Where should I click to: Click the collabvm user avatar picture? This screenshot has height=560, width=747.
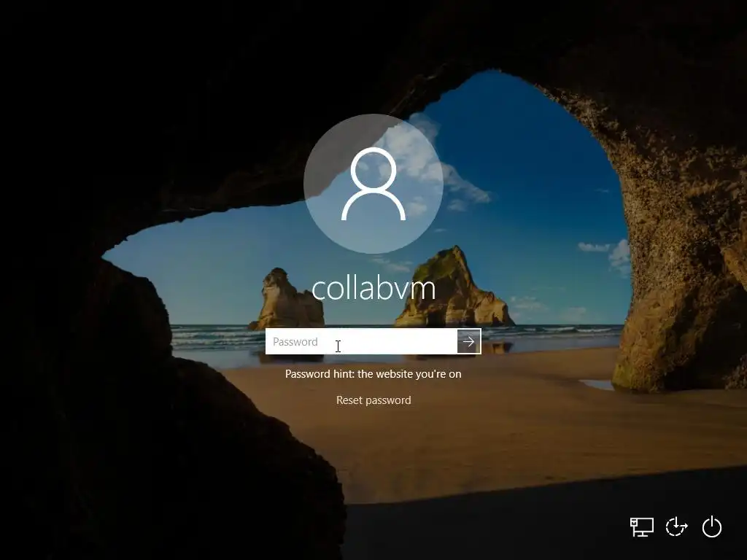coord(373,184)
